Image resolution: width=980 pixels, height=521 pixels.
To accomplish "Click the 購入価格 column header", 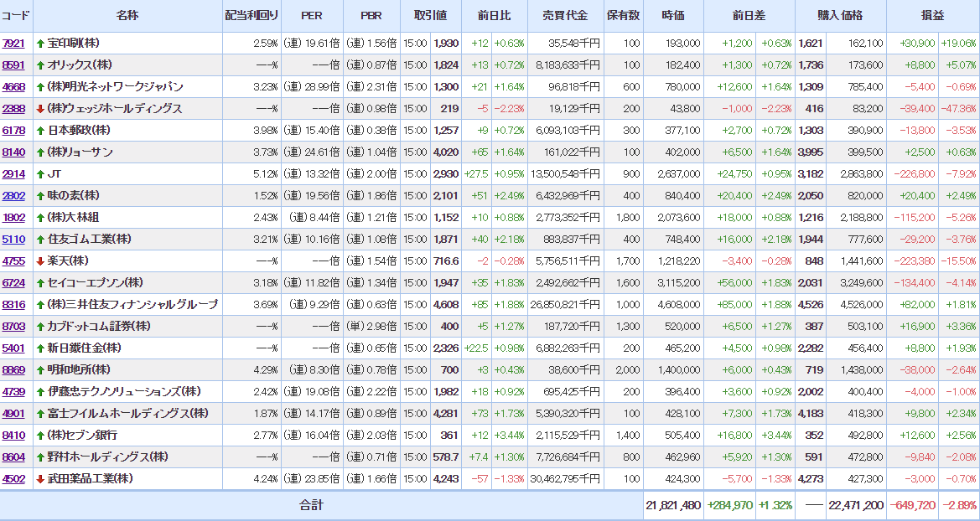I will pos(840,16).
